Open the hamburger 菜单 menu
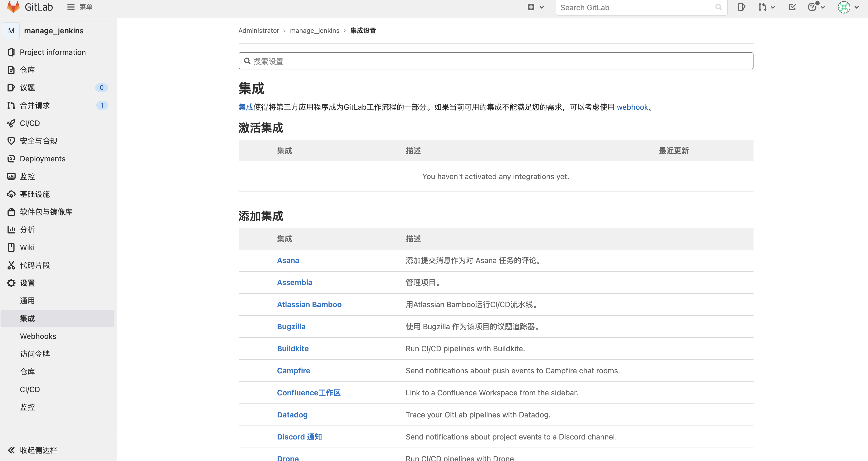868x461 pixels. pyautogui.click(x=80, y=7)
